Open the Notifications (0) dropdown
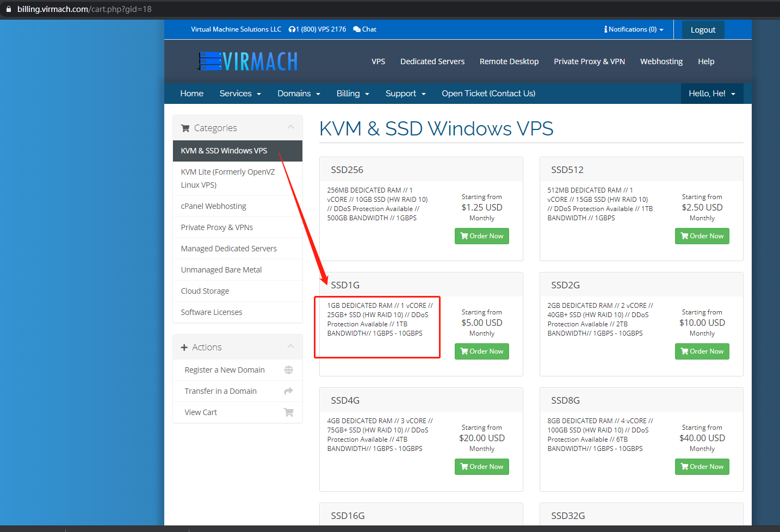Screen dimensions: 780x532 [x=634, y=29]
